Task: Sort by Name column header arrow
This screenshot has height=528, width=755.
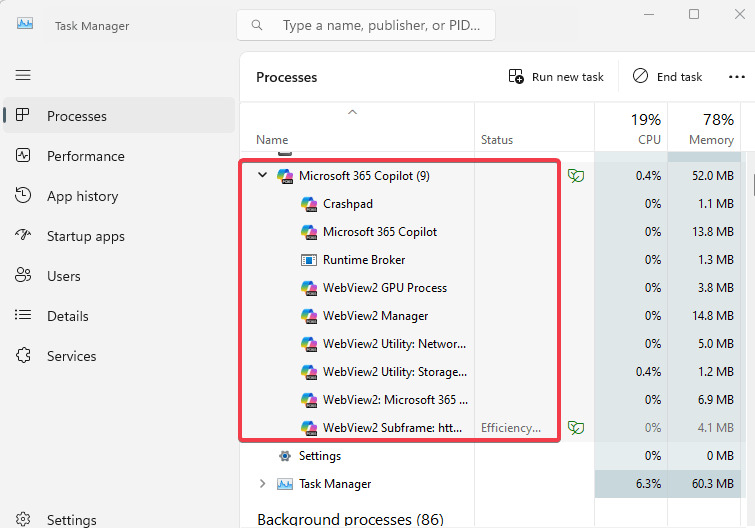Action: [x=352, y=112]
